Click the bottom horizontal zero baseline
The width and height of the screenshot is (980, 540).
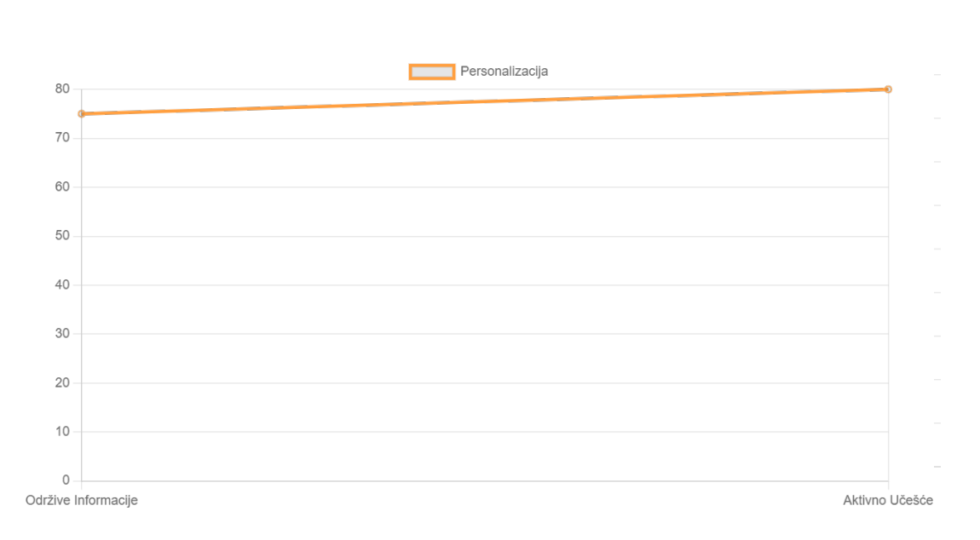484,480
